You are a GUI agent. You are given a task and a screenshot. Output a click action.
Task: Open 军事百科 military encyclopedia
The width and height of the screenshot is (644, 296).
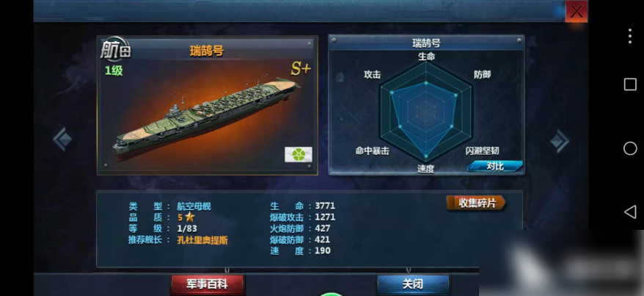tap(208, 284)
